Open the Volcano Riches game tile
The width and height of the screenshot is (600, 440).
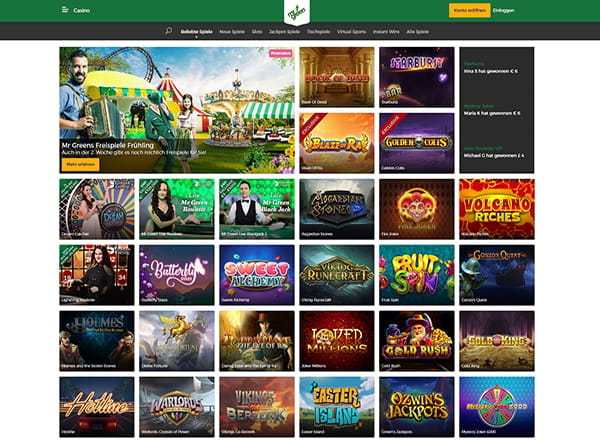click(497, 209)
